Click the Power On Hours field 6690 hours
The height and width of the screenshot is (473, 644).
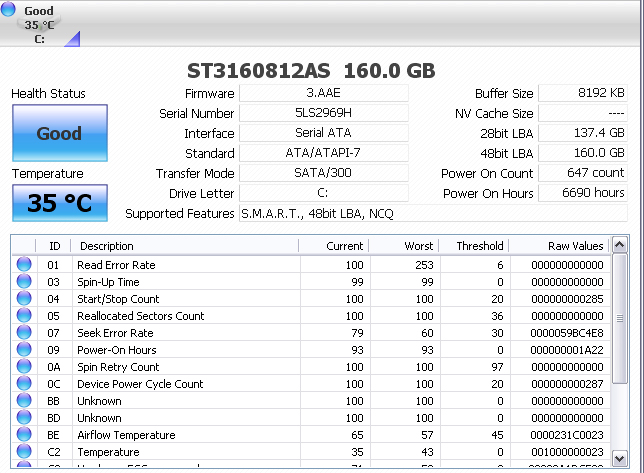(583, 193)
